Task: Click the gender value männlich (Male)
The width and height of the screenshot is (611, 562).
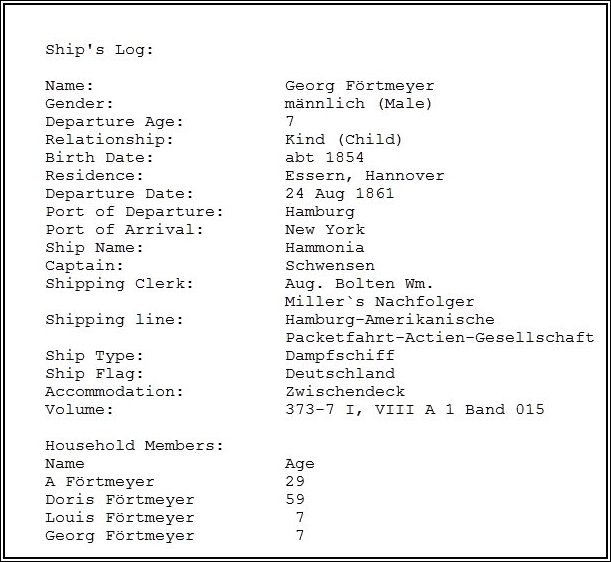Action: (x=358, y=104)
